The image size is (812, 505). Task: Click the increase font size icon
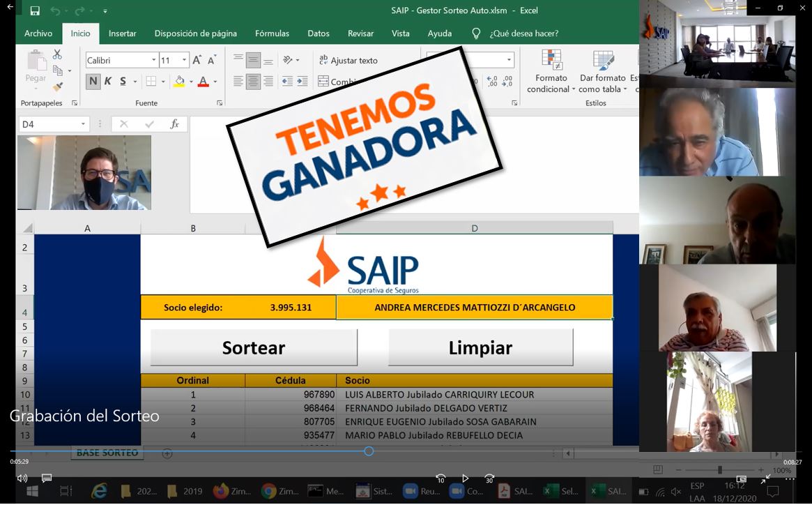tap(197, 61)
